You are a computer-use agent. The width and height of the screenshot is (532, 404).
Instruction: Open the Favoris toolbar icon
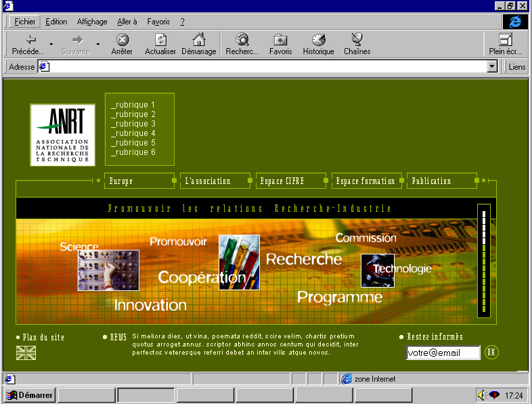point(280,40)
